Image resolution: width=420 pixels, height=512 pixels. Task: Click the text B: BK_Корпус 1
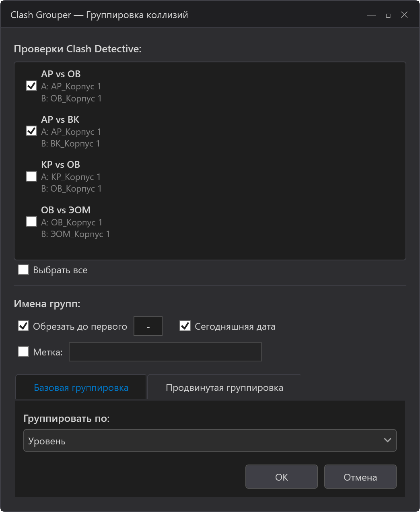tap(71, 144)
